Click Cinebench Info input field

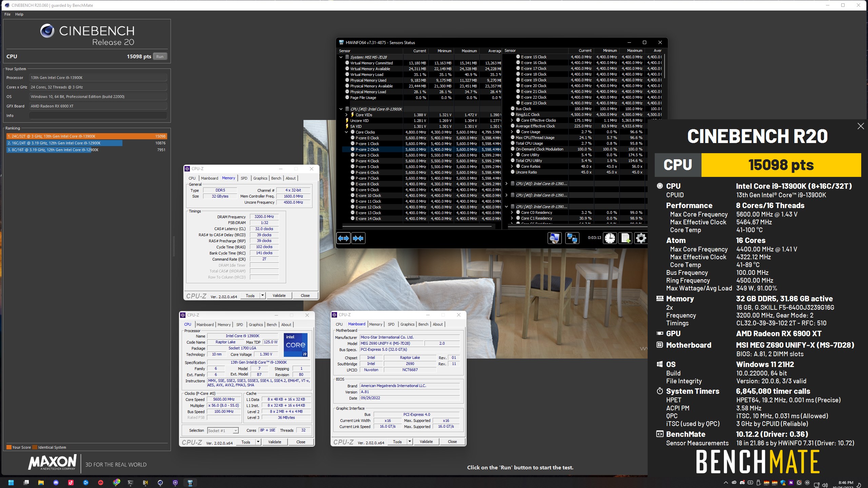[x=98, y=116]
